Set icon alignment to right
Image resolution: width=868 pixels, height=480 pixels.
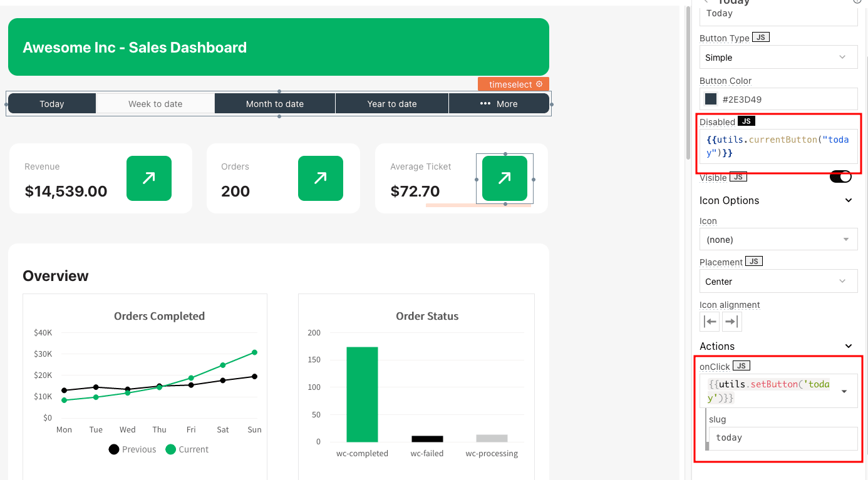pos(730,322)
